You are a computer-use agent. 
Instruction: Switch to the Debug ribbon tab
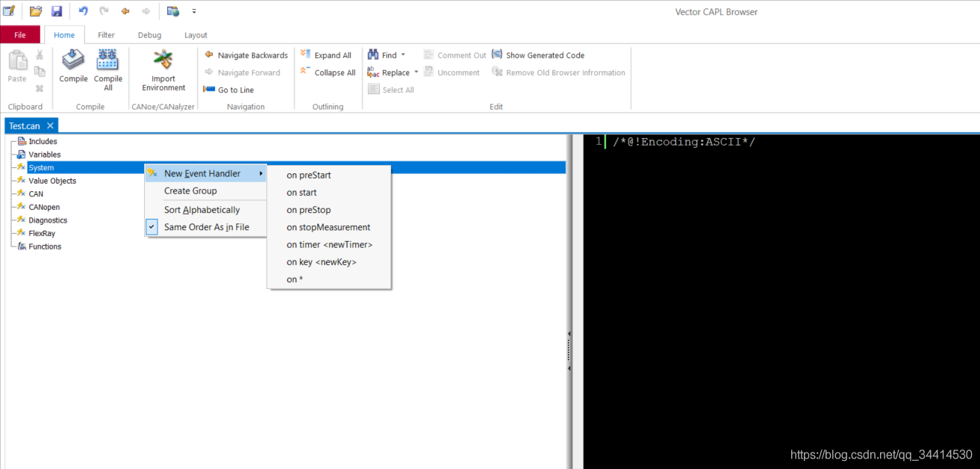149,35
